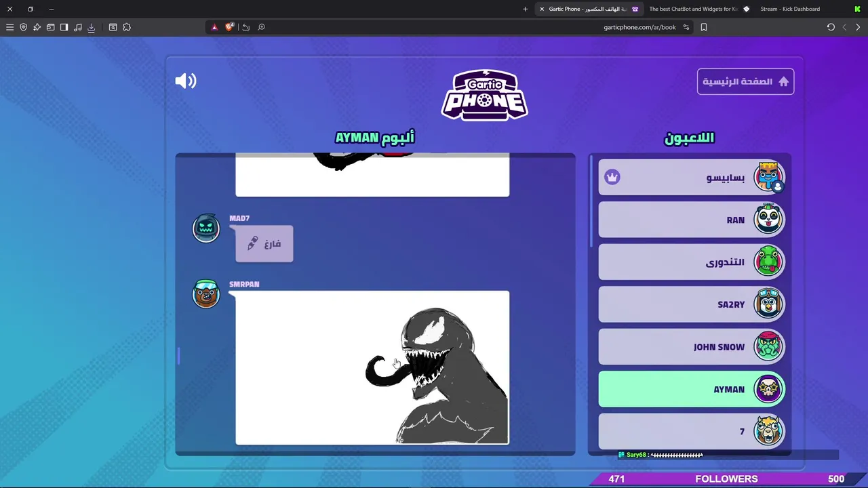Switch to the Gartic Phone browser tab

point(589,9)
